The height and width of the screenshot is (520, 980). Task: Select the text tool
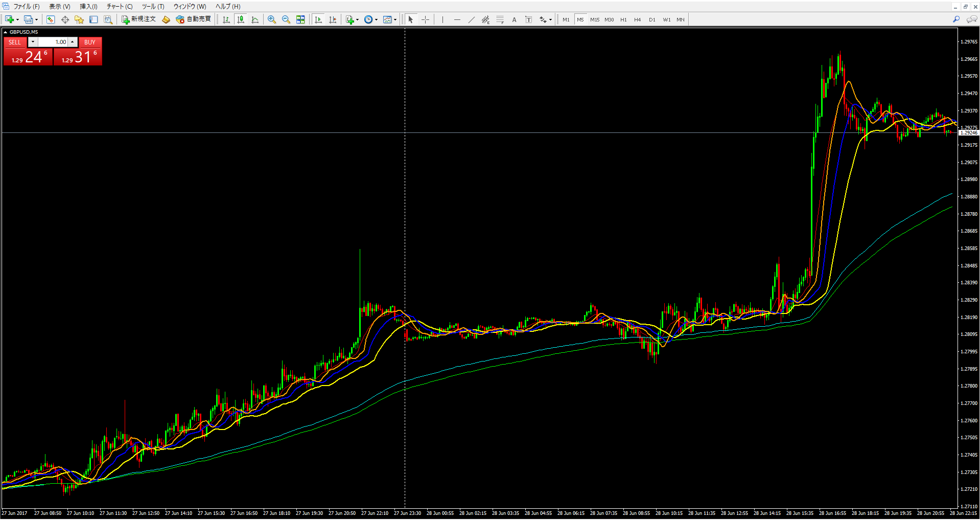(514, 19)
